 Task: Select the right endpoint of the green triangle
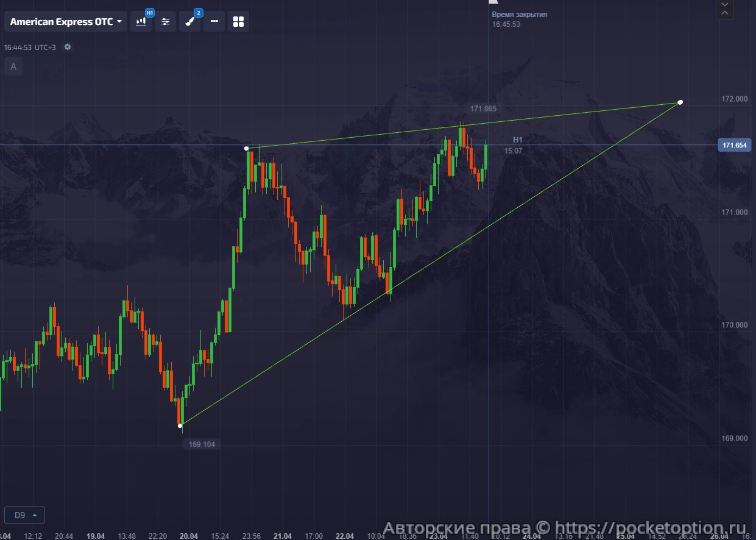tap(680, 102)
